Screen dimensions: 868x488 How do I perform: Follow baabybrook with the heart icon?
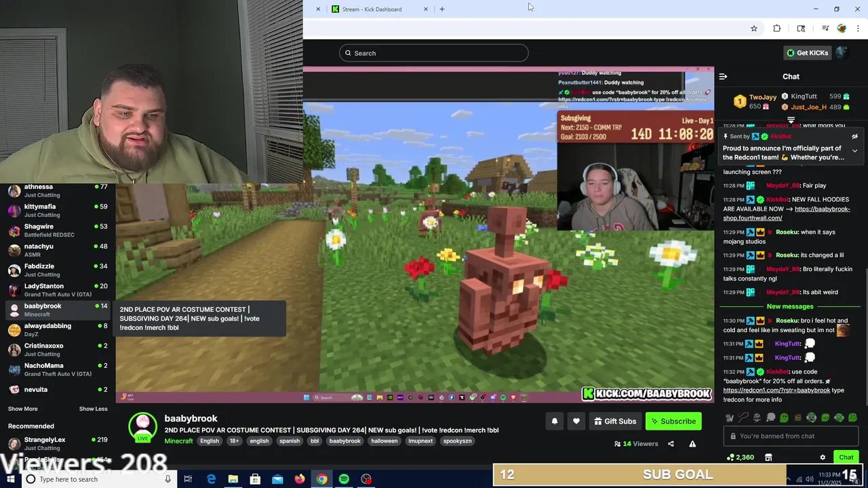(x=576, y=422)
